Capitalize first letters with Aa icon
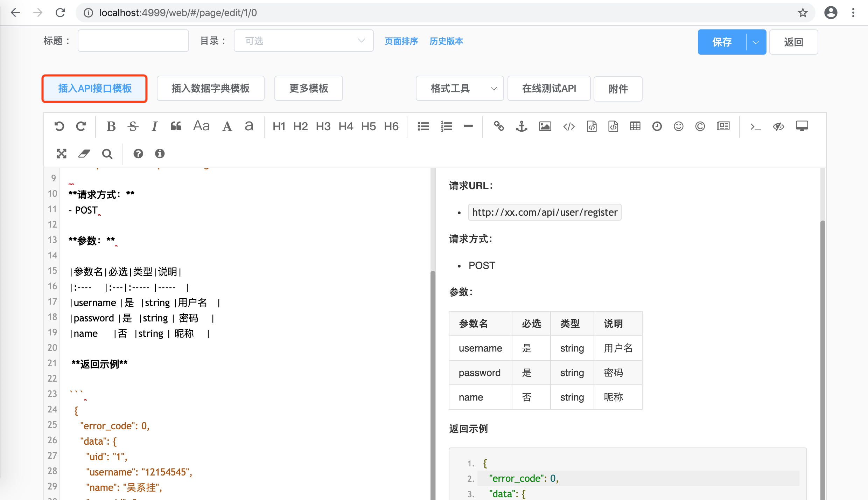868x500 pixels. coord(201,126)
